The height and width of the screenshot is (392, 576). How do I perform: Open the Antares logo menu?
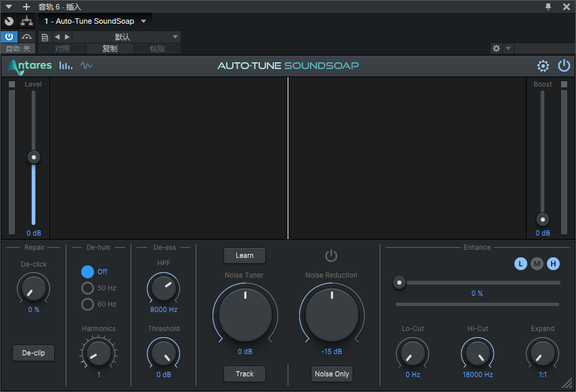click(x=30, y=66)
